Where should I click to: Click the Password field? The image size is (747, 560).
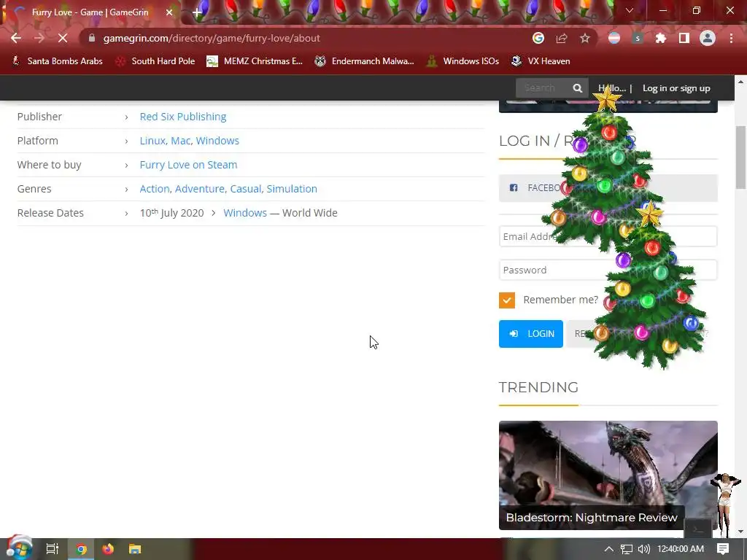[608, 270]
